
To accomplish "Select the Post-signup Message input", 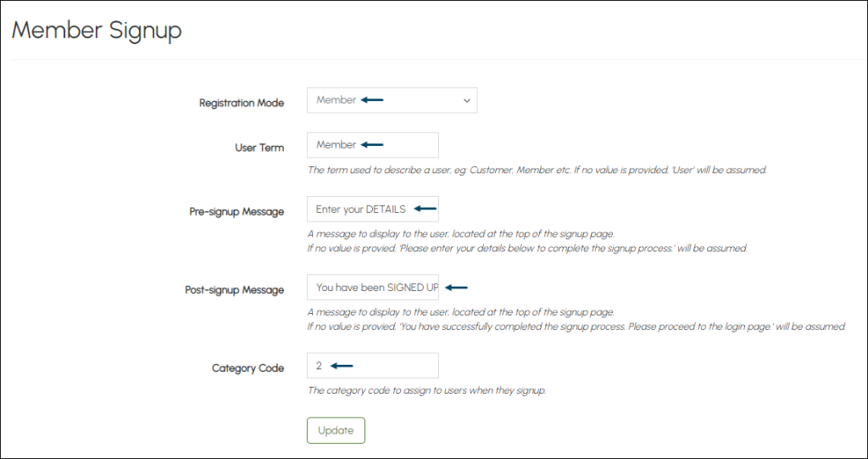I will [373, 287].
